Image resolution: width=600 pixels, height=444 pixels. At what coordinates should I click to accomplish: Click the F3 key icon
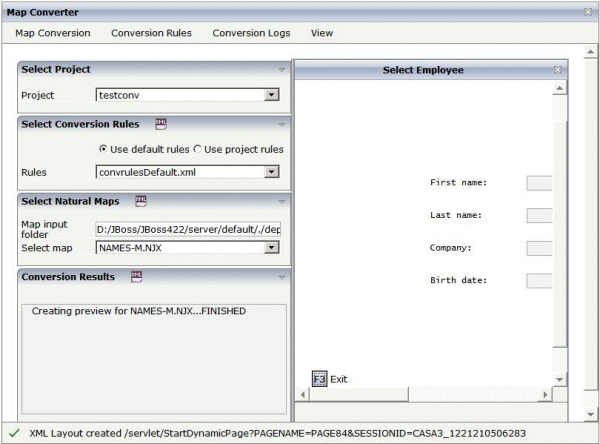click(x=319, y=379)
